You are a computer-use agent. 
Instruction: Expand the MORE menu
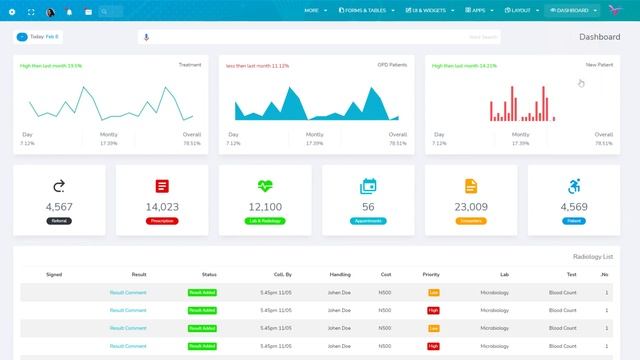click(x=316, y=10)
